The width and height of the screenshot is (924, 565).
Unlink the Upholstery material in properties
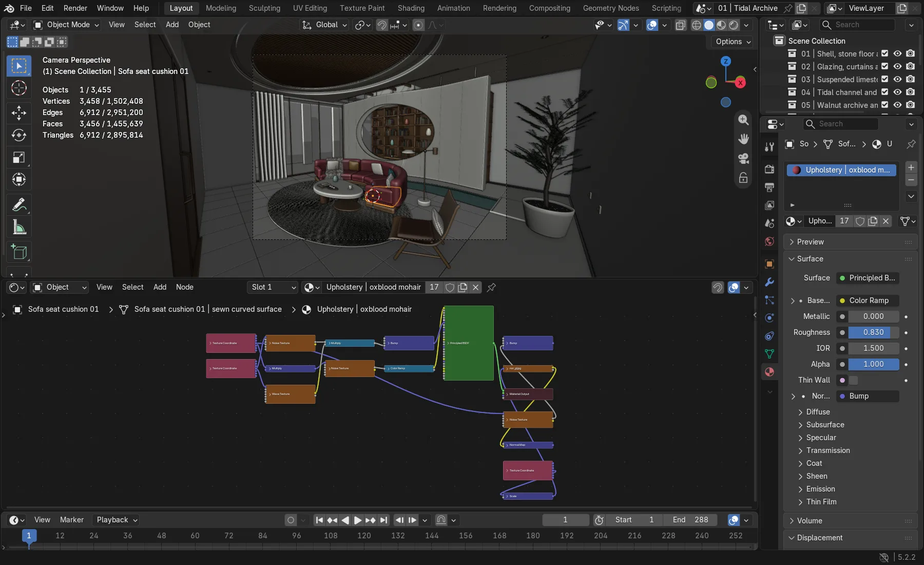pos(886,221)
